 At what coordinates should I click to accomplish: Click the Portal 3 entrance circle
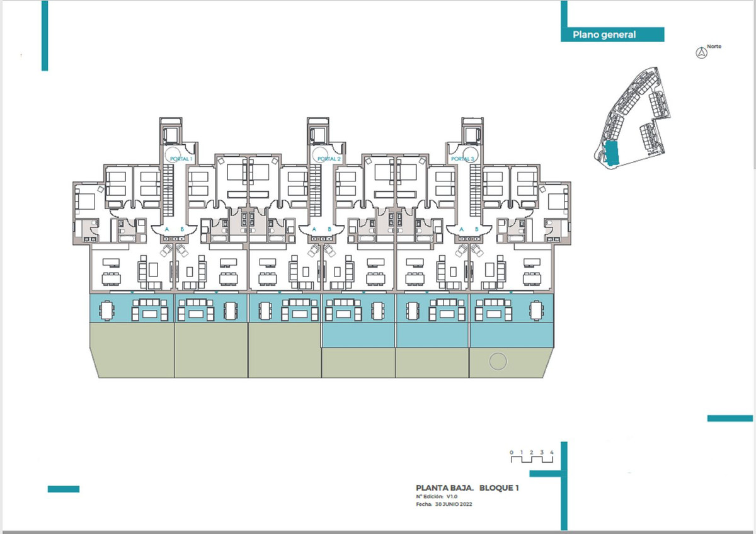(x=471, y=156)
